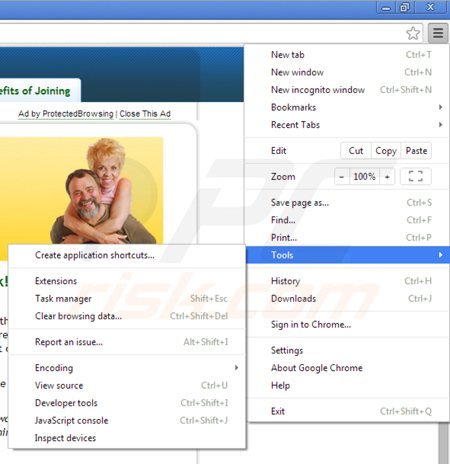This screenshot has width=450, height=464.
Task: Open the Chrome hamburger menu button
Action: coord(438,33)
